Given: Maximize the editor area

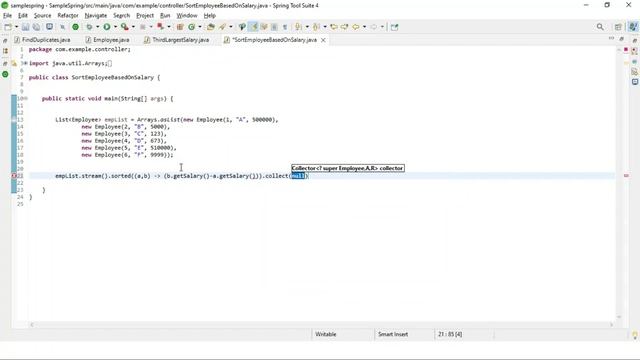Looking at the screenshot, I should [x=622, y=39].
